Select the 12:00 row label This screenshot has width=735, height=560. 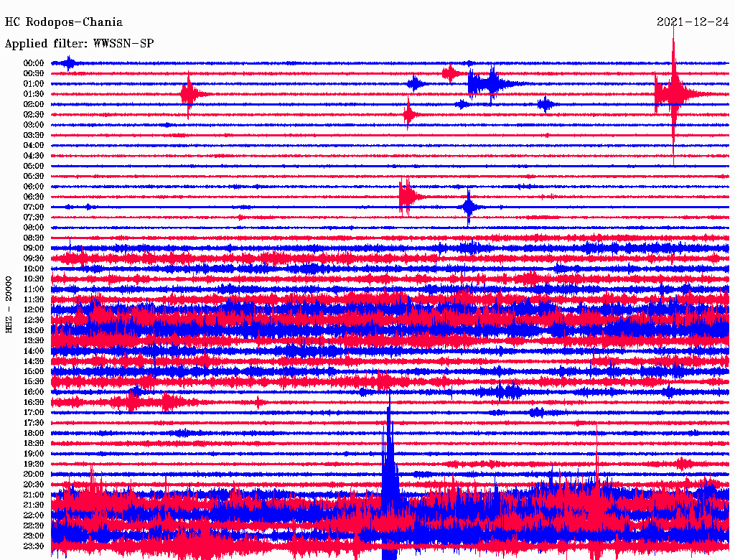34,309
